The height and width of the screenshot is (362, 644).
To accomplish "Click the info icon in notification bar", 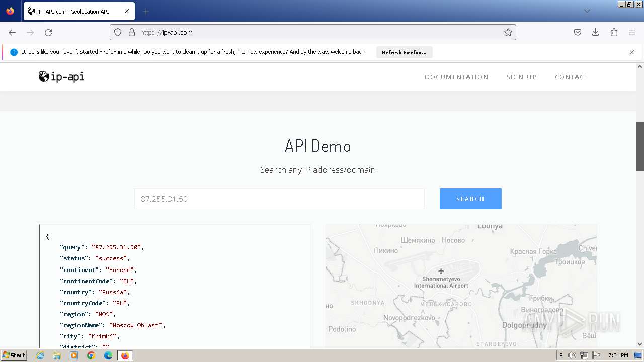I will click(x=14, y=52).
